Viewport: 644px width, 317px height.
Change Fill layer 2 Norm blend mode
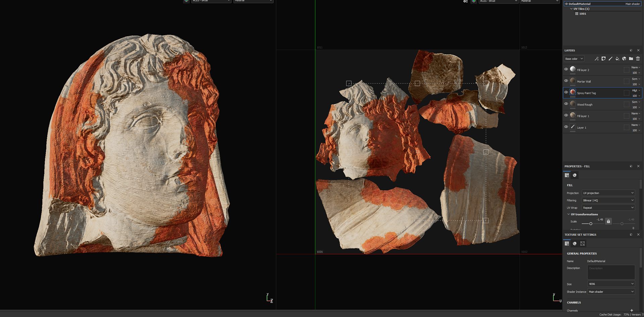click(x=636, y=67)
